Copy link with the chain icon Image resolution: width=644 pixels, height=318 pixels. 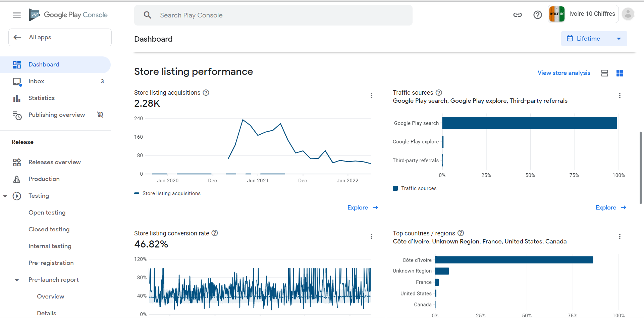click(x=518, y=15)
